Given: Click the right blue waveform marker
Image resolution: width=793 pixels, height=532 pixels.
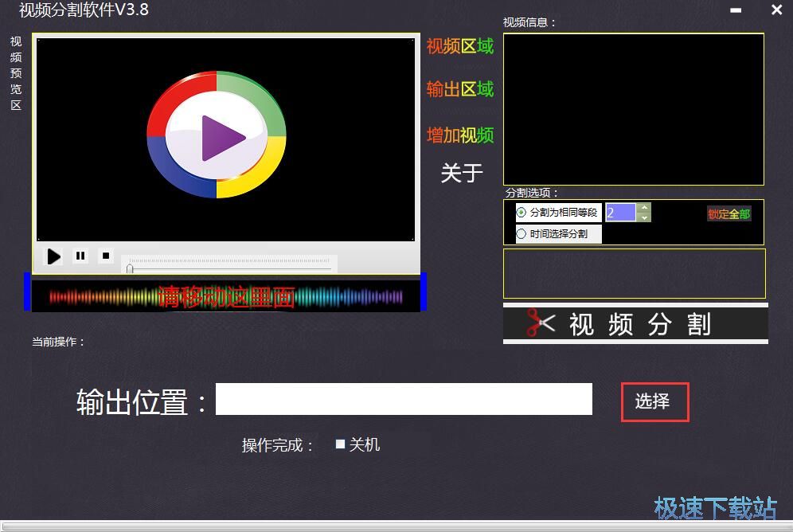Looking at the screenshot, I should [x=424, y=292].
